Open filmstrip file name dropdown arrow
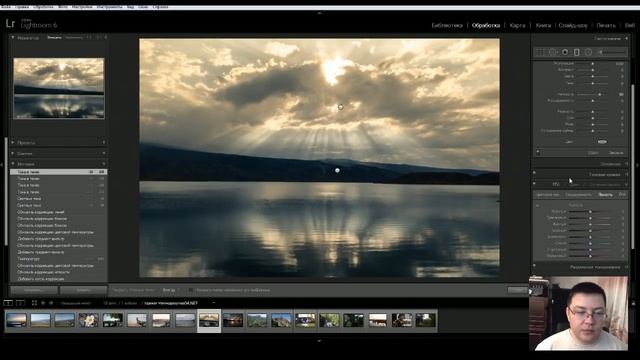This screenshot has height=360, width=640. coord(214,303)
